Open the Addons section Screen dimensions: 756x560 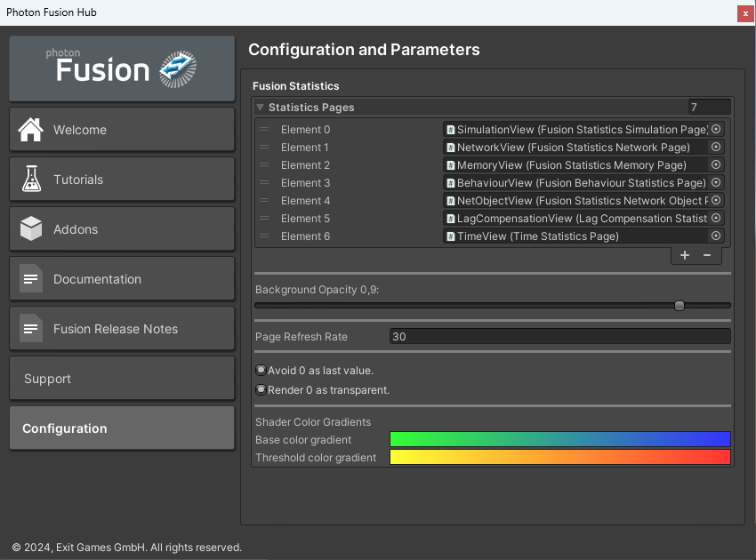122,229
